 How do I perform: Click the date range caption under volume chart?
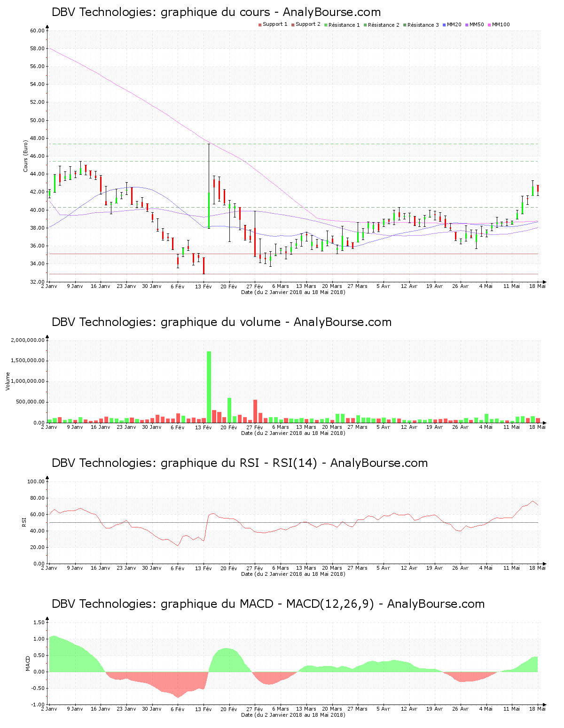click(293, 433)
